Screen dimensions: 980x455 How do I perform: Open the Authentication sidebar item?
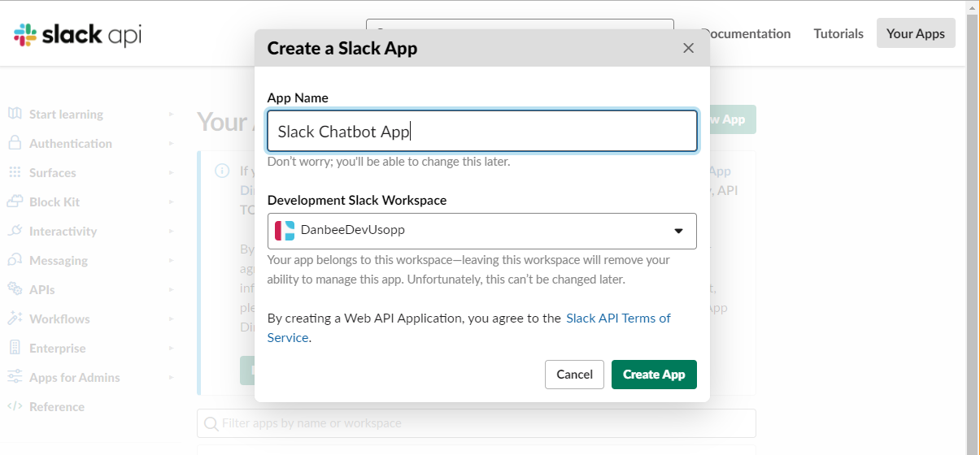pos(71,144)
